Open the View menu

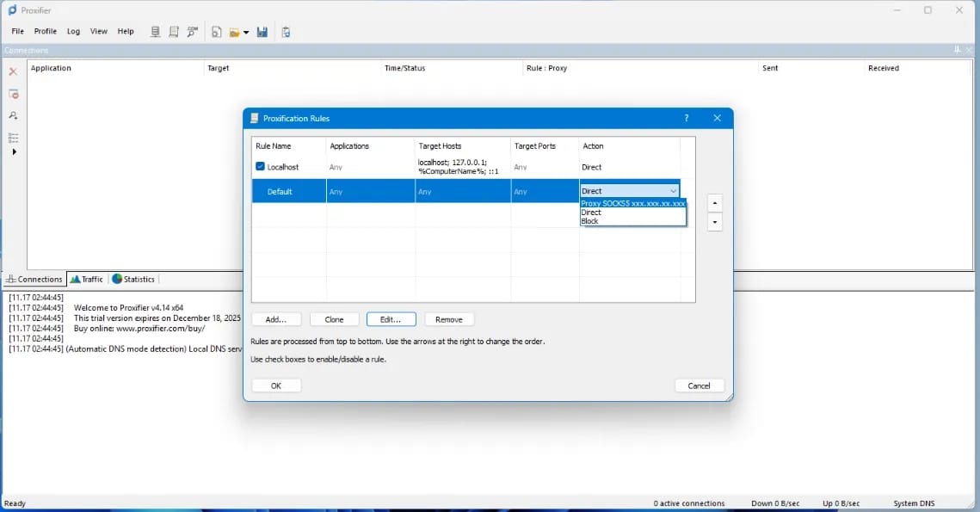click(x=99, y=31)
